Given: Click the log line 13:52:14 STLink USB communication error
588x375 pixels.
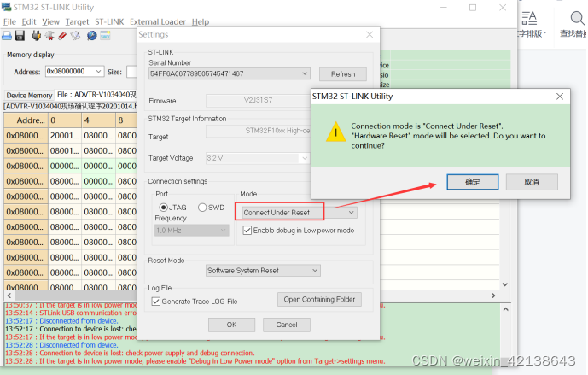Looking at the screenshot, I should pyautogui.click(x=71, y=313).
